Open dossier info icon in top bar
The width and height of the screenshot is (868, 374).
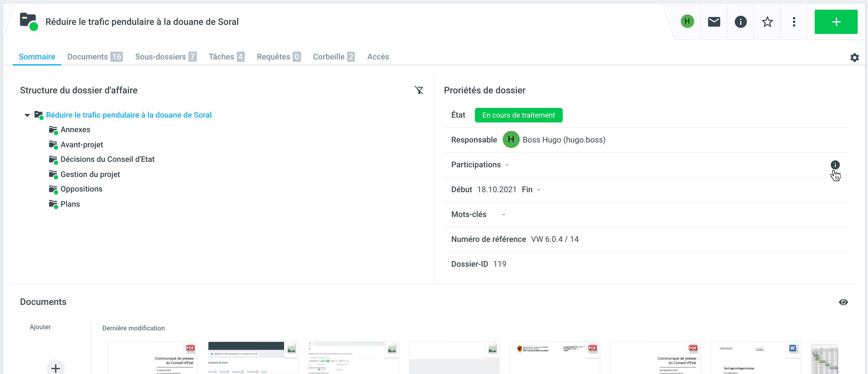[x=740, y=22]
